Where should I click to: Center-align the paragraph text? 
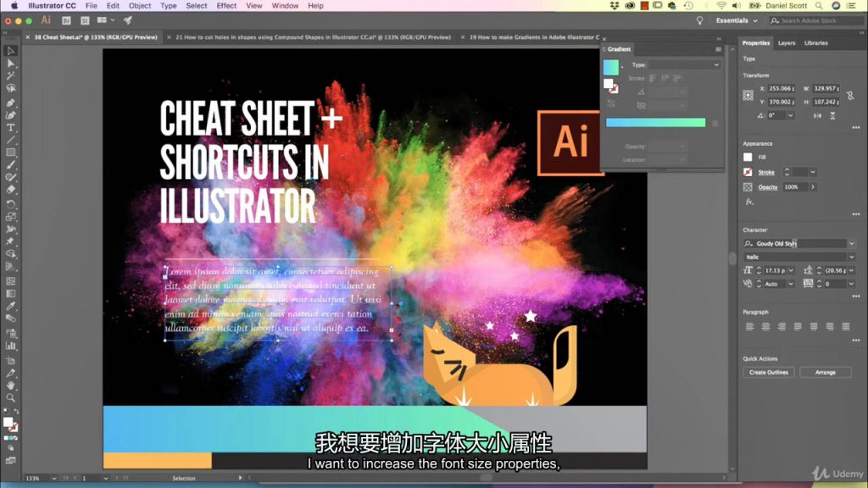(765, 326)
